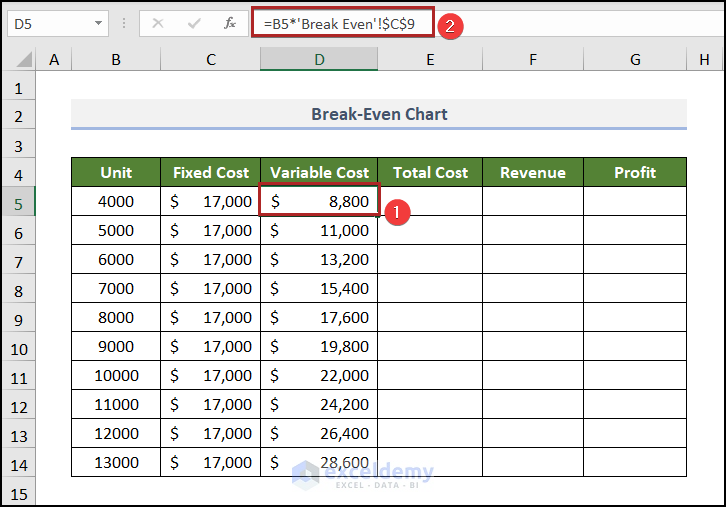
Task: Click the Name Box showing D5
Action: point(48,23)
